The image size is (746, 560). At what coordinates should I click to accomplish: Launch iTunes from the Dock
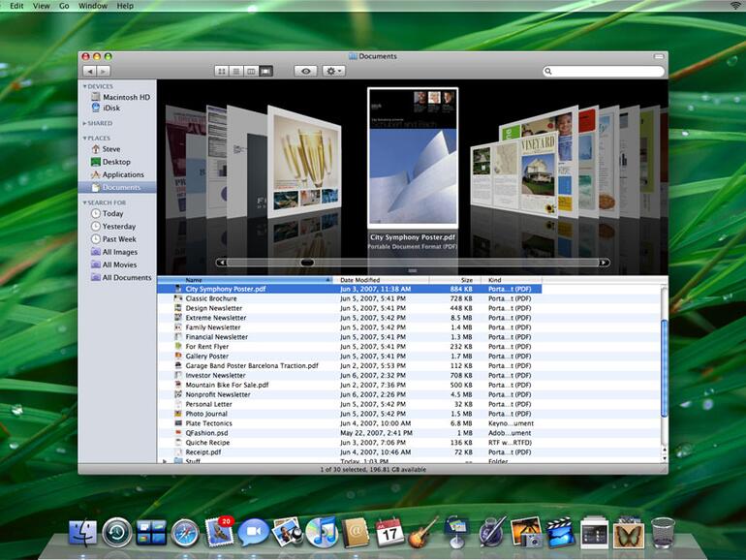tap(321, 532)
